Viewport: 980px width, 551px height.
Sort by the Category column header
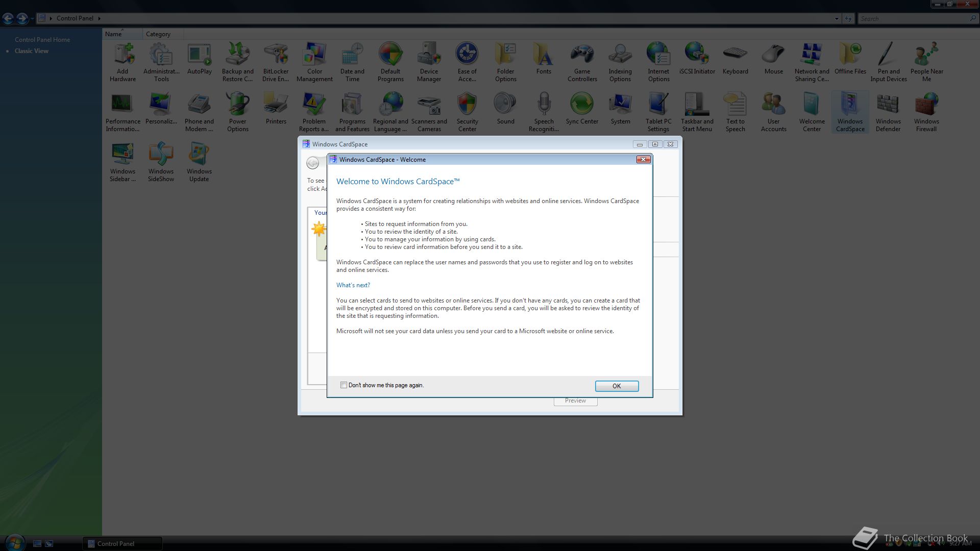coord(162,34)
